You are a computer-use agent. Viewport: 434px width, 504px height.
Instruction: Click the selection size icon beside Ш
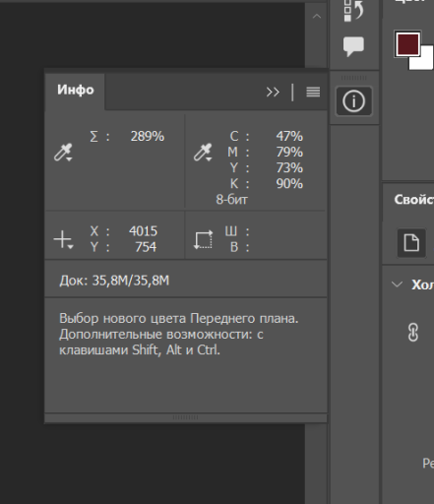[203, 240]
